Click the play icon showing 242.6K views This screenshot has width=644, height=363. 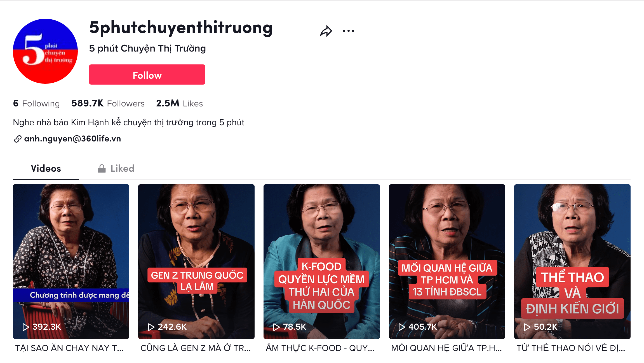[151, 327]
